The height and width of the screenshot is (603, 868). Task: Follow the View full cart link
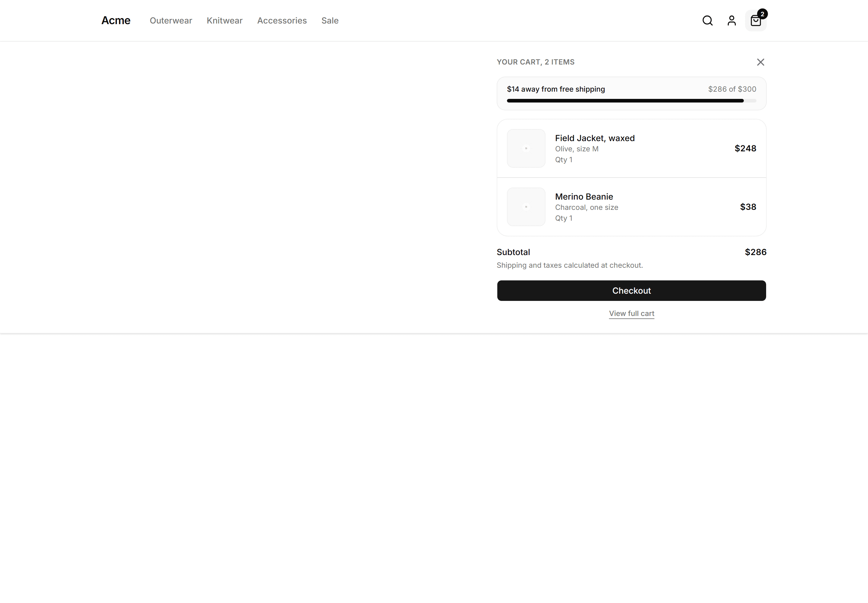click(631, 314)
